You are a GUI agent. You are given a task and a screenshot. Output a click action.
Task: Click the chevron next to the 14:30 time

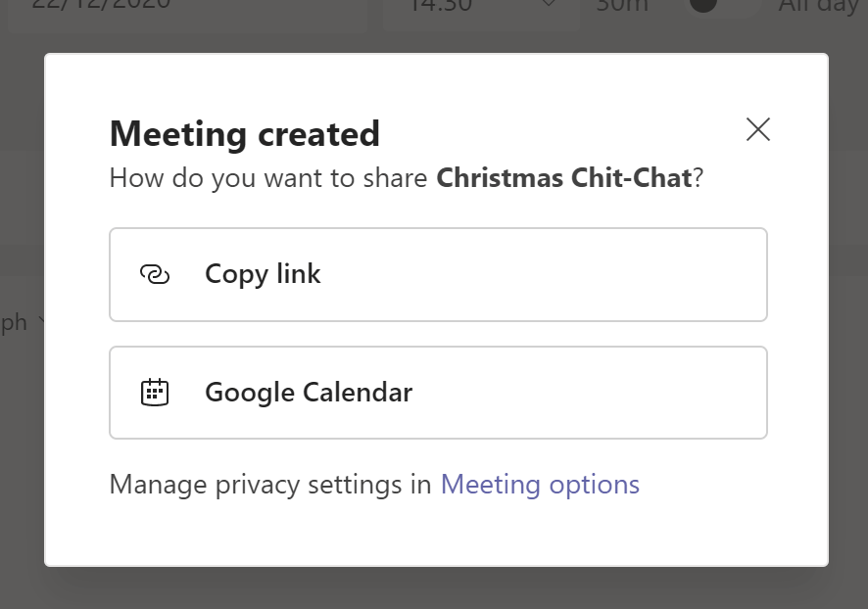(x=548, y=6)
